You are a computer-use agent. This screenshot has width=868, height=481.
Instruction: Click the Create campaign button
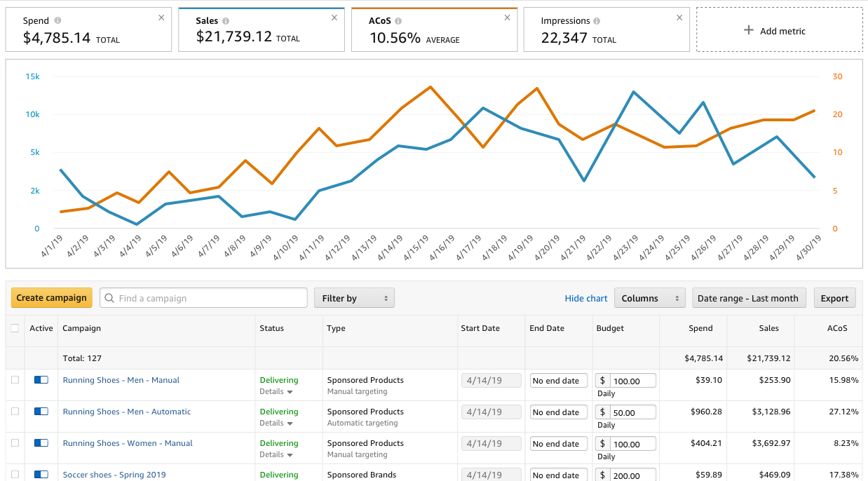(x=52, y=298)
